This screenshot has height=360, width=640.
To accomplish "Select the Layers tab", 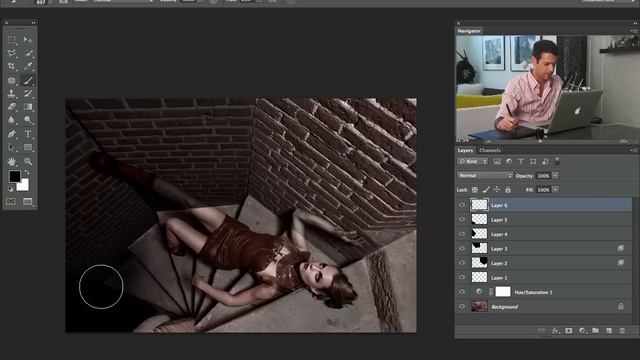I will click(465, 150).
